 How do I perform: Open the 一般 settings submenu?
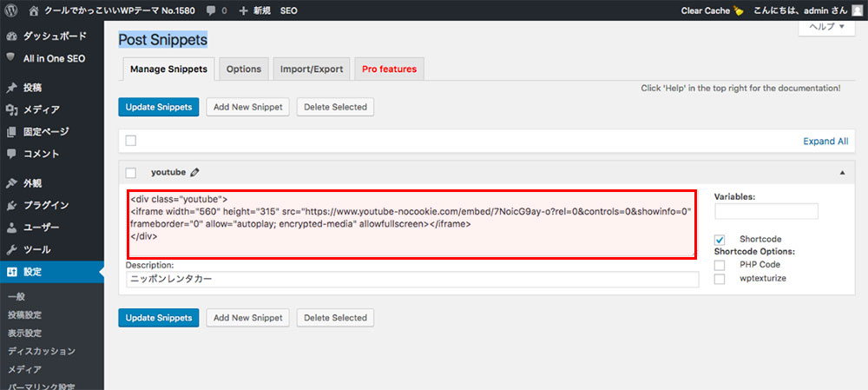pos(16,297)
